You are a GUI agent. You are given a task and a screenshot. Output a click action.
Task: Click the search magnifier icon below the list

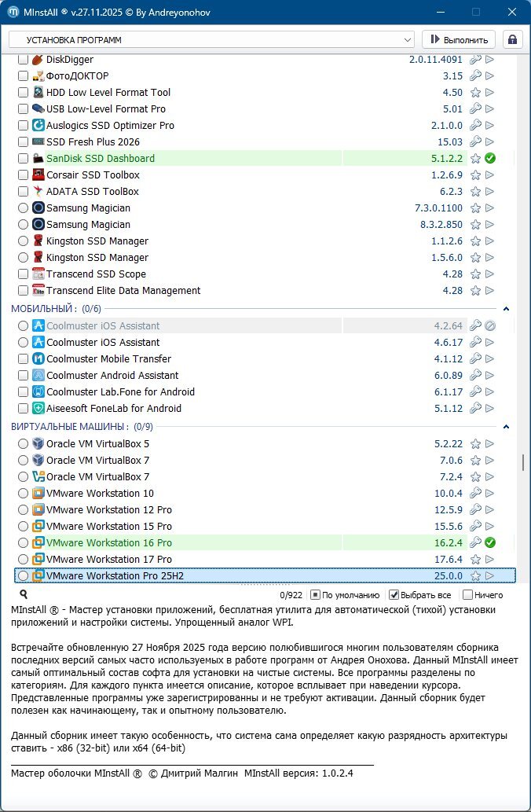[24, 595]
